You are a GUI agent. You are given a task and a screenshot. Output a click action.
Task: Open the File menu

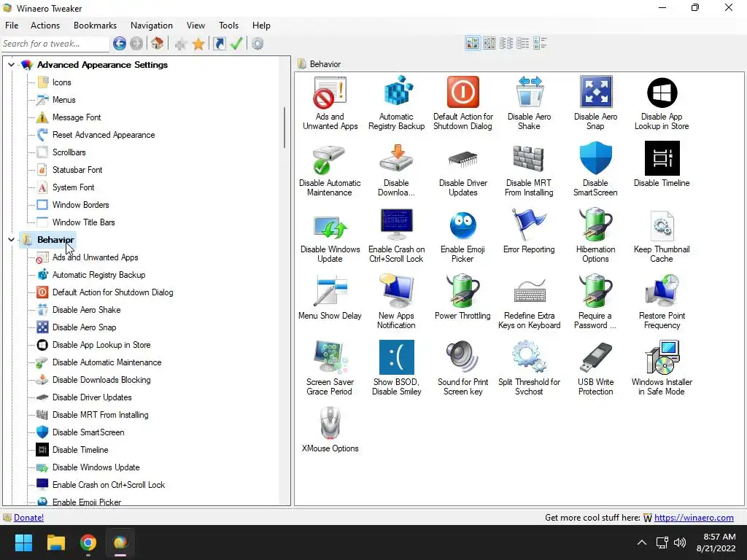[12, 26]
